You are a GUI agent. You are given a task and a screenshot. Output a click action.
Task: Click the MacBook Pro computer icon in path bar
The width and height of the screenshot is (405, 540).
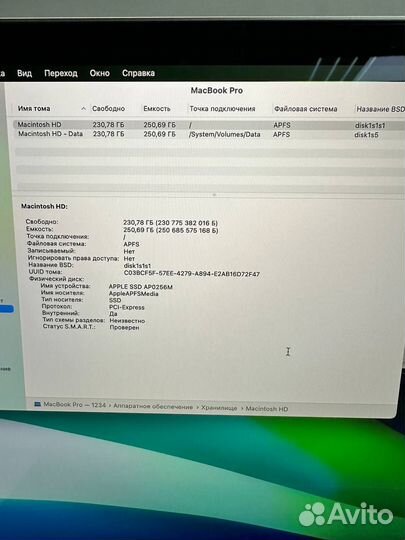(38, 404)
